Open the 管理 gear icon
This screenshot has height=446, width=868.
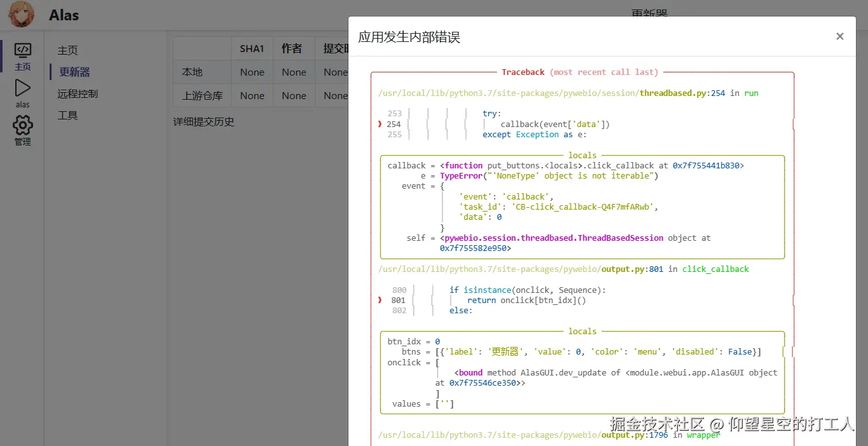23,125
